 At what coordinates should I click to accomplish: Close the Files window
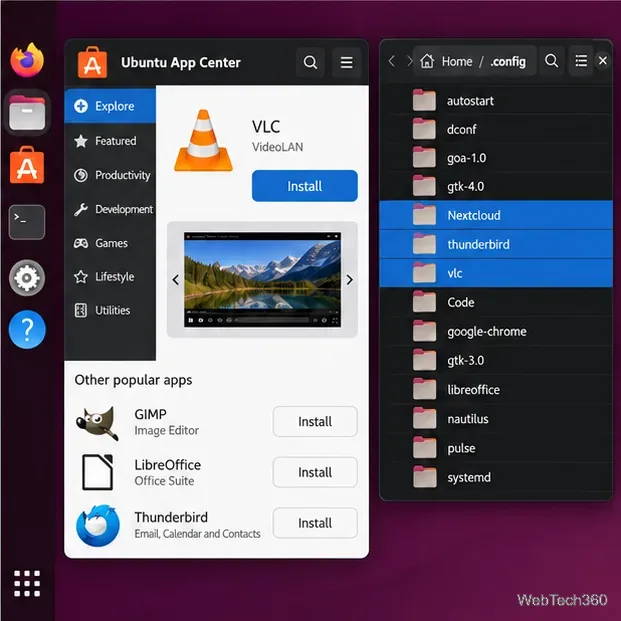(603, 61)
